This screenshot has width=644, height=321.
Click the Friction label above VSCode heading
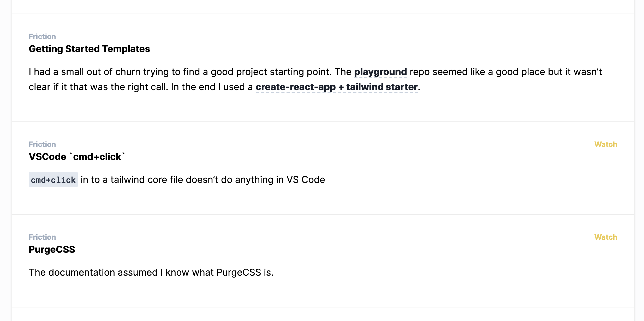click(x=42, y=144)
